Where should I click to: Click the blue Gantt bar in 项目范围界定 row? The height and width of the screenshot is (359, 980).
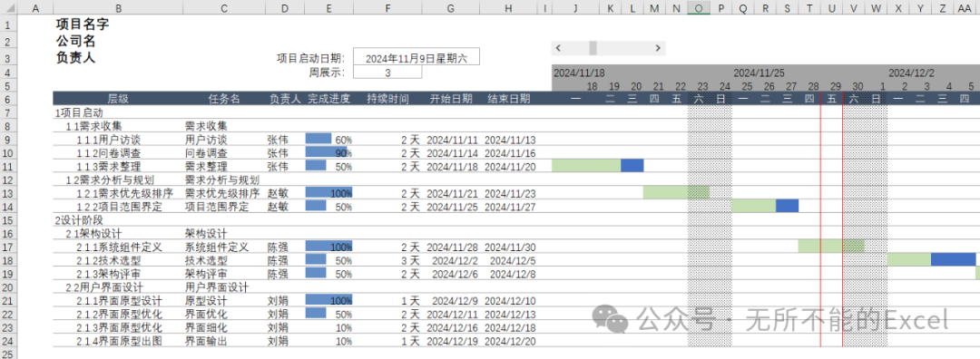click(x=788, y=206)
